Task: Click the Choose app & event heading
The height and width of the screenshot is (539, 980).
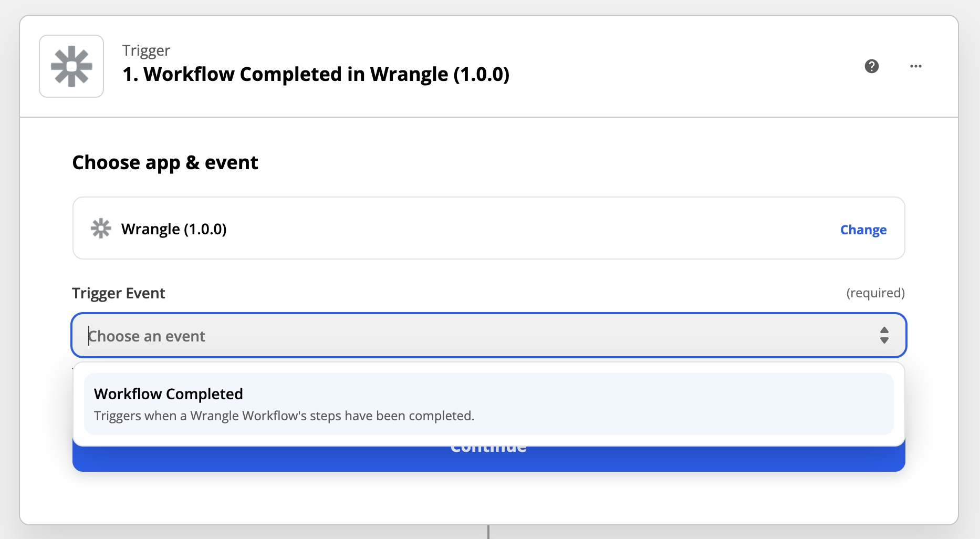Action: pyautogui.click(x=165, y=163)
